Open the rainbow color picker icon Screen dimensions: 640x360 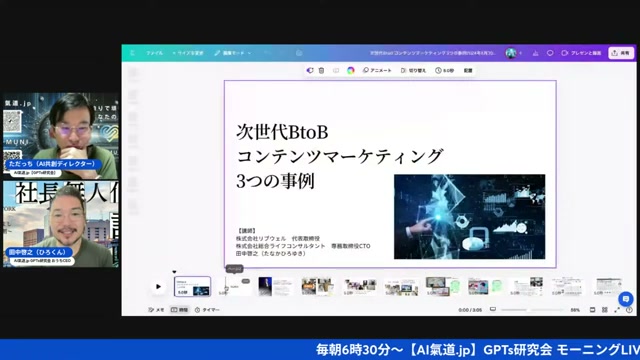point(351,70)
